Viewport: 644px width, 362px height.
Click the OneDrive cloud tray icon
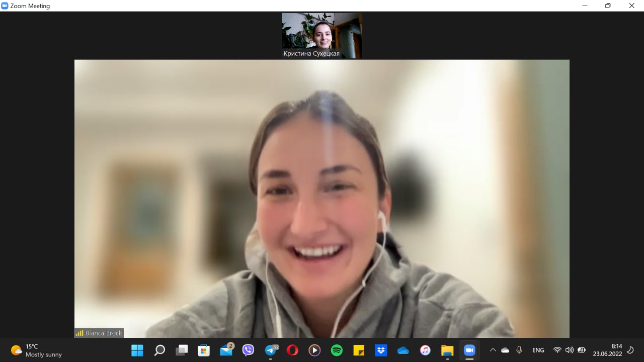click(x=505, y=350)
